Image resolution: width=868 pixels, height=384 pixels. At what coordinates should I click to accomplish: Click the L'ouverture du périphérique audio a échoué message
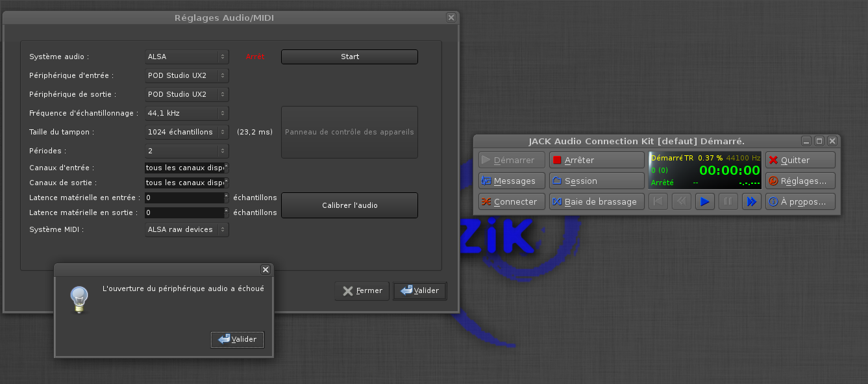tap(183, 288)
